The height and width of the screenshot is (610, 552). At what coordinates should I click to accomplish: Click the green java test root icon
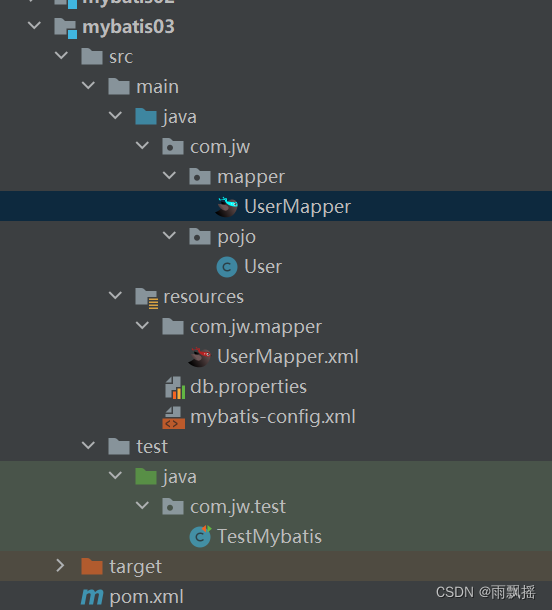coord(145,476)
